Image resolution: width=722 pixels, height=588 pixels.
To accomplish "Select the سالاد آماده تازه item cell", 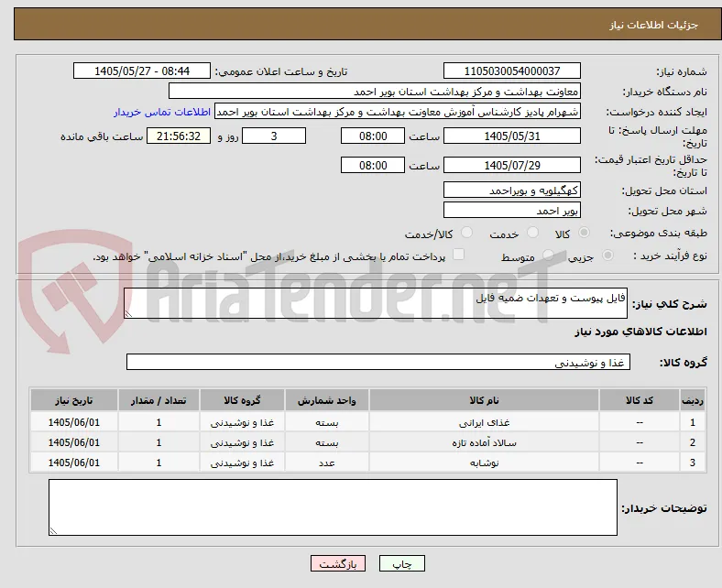I will (484, 442).
